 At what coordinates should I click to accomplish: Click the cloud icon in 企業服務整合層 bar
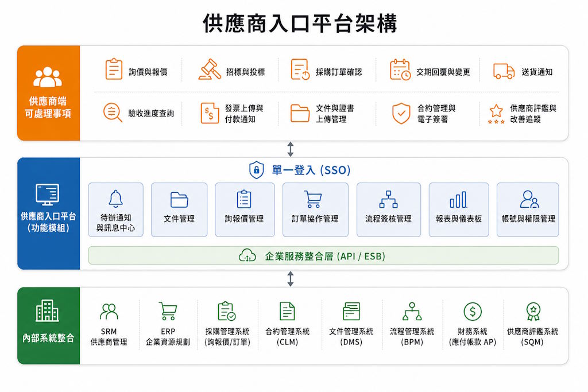point(247,255)
